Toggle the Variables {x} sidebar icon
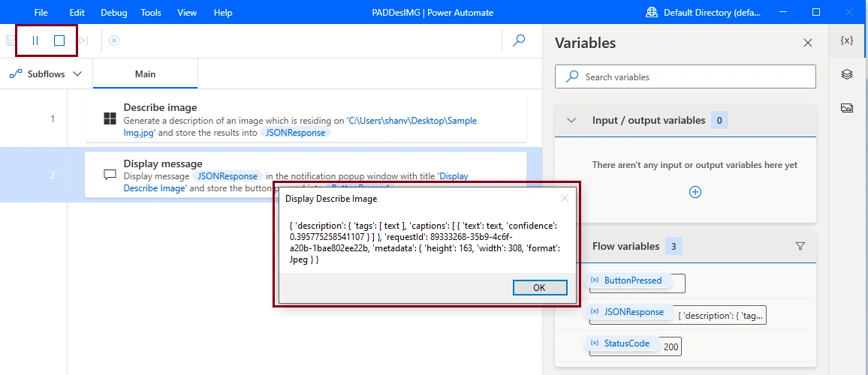This screenshot has height=375, width=868. (x=846, y=40)
